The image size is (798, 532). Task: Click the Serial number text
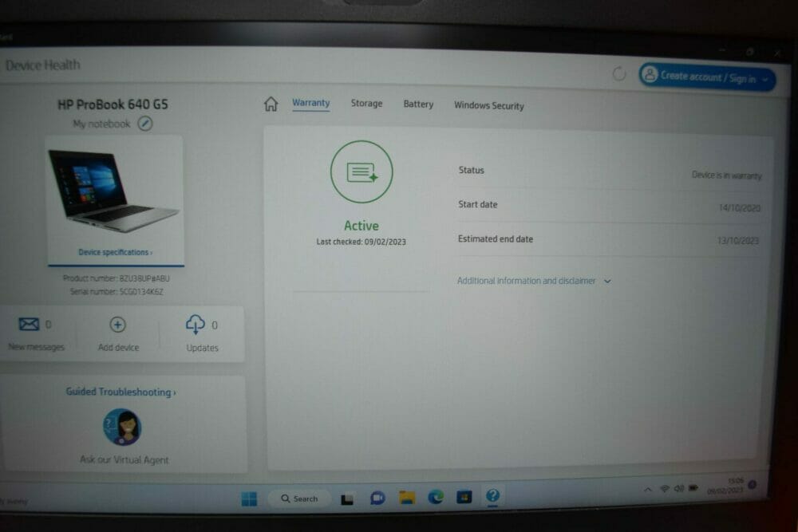tap(117, 291)
